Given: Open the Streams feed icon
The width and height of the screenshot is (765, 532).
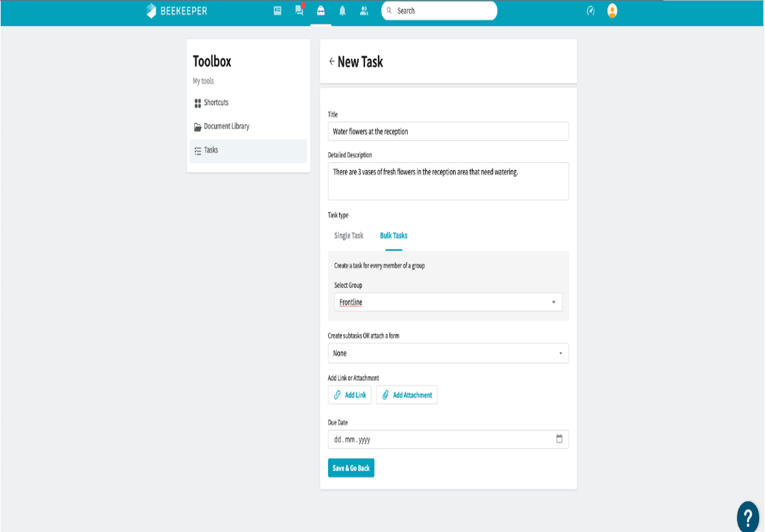Looking at the screenshot, I should pyautogui.click(x=278, y=10).
